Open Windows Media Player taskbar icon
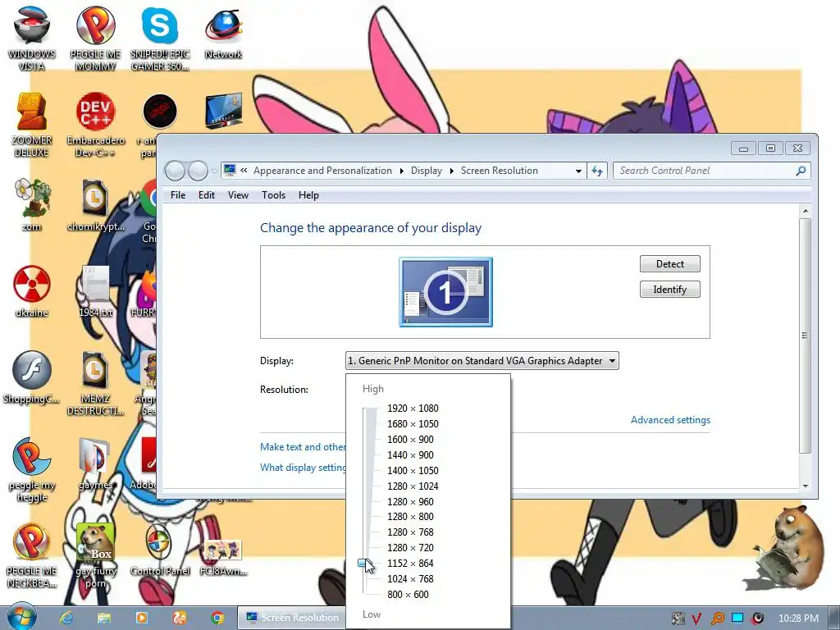The width and height of the screenshot is (840, 630). pyautogui.click(x=142, y=618)
